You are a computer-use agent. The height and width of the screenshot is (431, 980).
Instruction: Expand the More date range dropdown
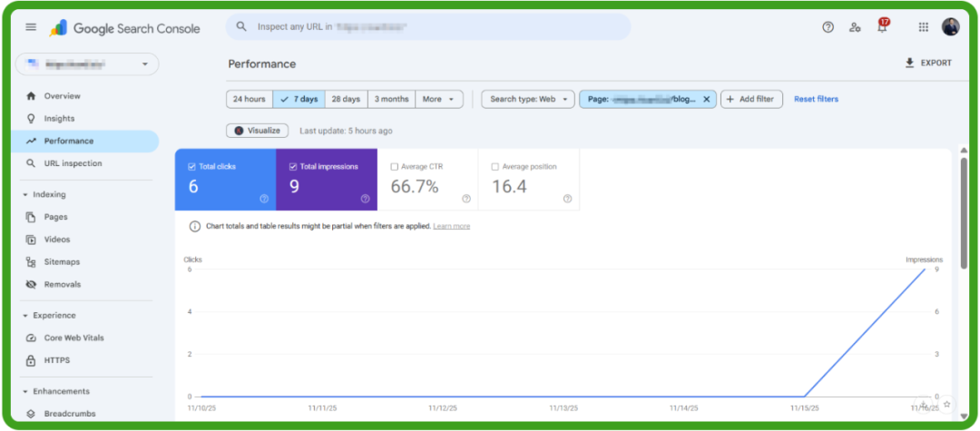coord(441,99)
